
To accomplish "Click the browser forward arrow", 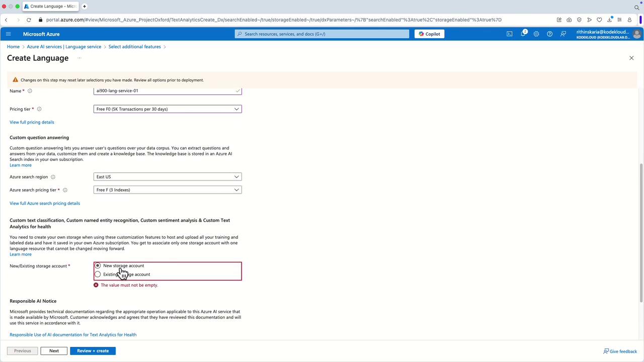I will tap(18, 20).
